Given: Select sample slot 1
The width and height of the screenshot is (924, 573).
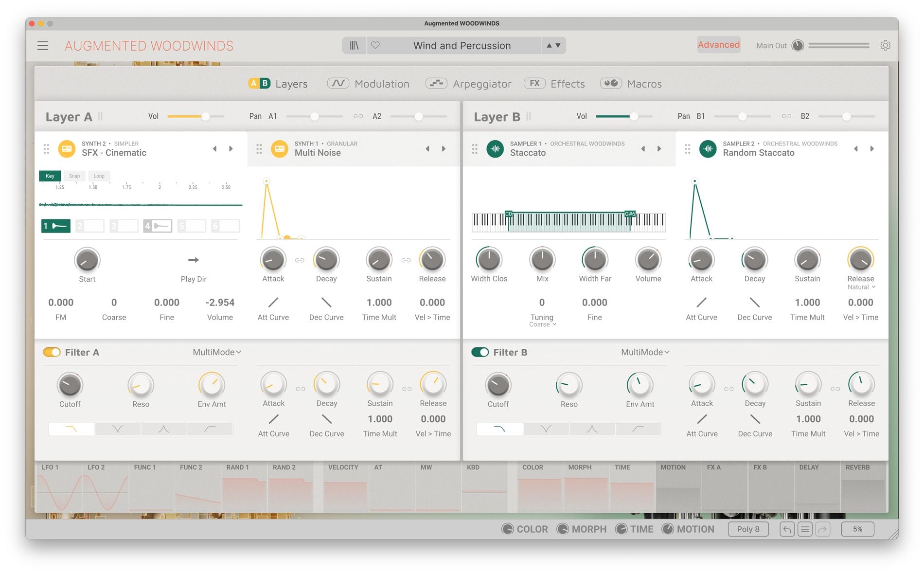Looking at the screenshot, I should pos(56,226).
